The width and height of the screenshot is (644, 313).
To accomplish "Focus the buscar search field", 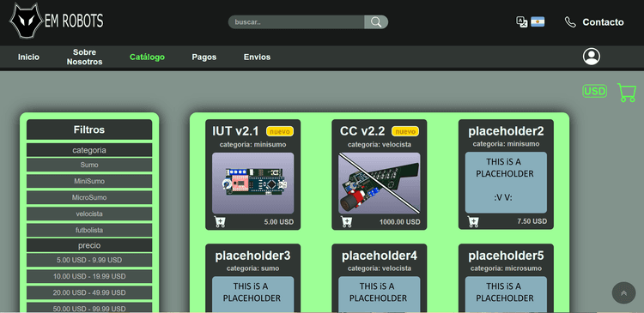I will point(296,22).
